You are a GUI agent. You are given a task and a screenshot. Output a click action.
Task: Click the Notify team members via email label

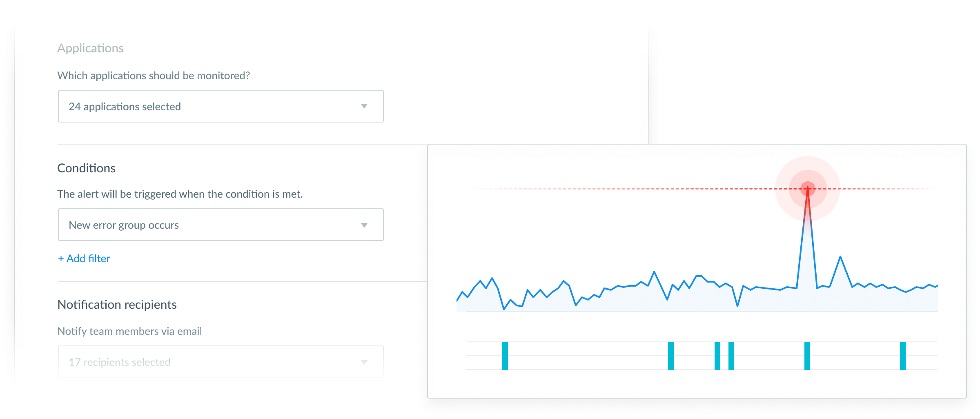tap(130, 331)
